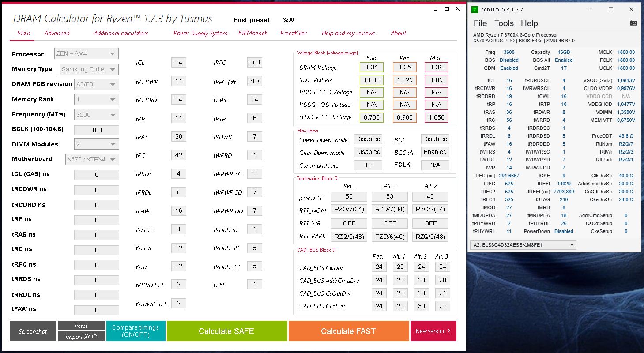The width and height of the screenshot is (644, 353).
Task: Select the tRC value 42 box
Action: coord(179,155)
